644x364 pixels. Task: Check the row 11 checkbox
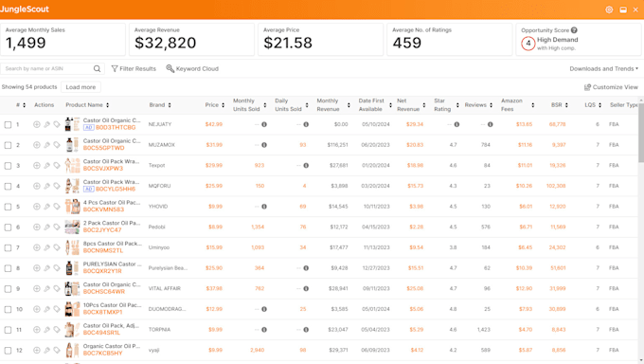pos(8,330)
